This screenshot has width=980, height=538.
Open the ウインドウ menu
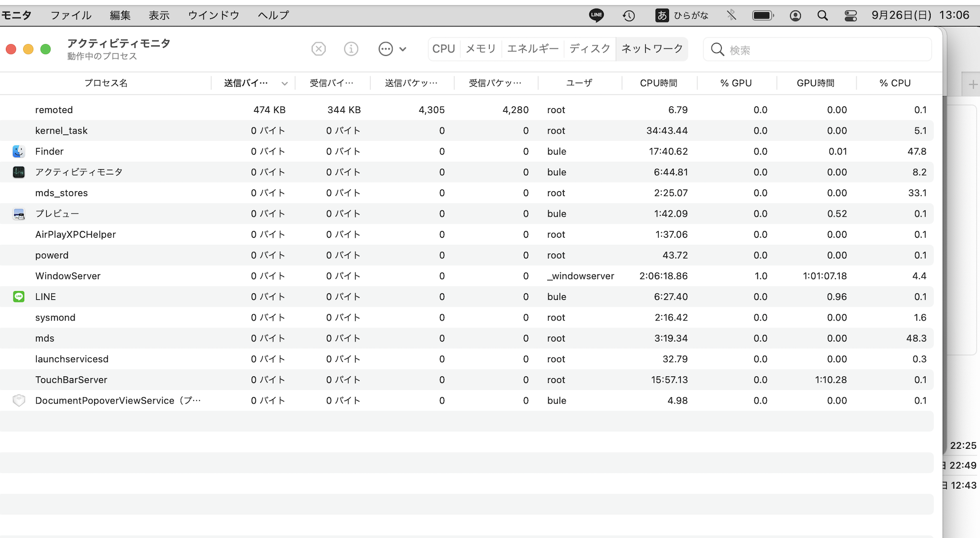tap(214, 15)
